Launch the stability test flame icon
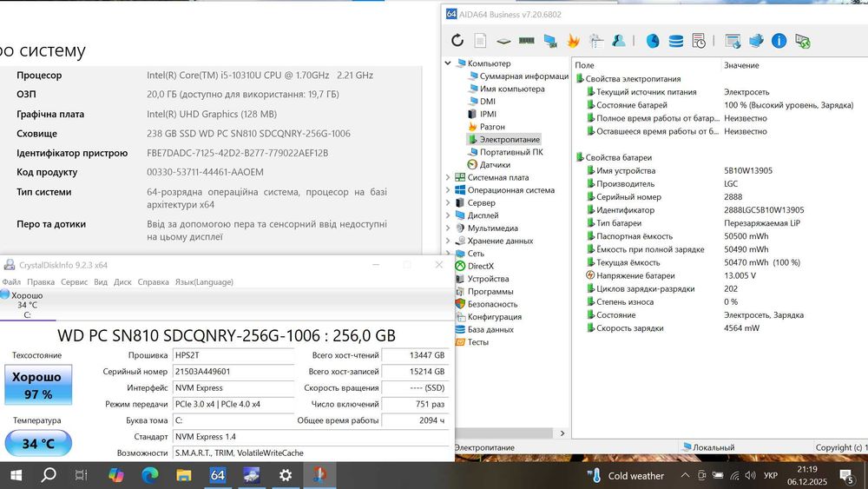This screenshot has width=868, height=489. 573,41
